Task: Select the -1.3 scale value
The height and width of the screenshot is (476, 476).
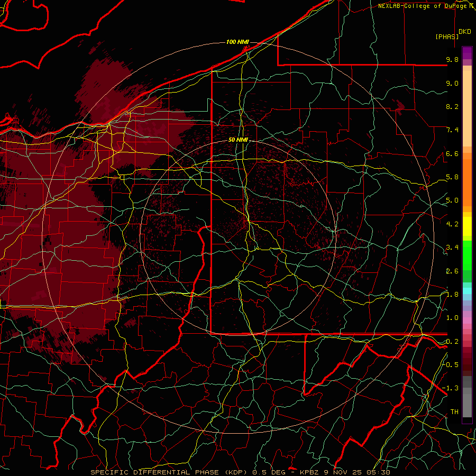Action: coord(451,388)
